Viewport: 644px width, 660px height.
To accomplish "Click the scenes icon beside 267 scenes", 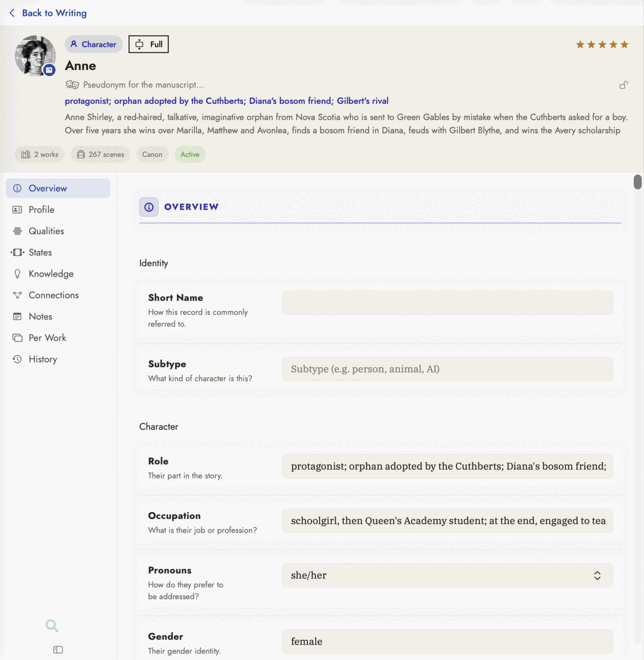I will (81, 155).
